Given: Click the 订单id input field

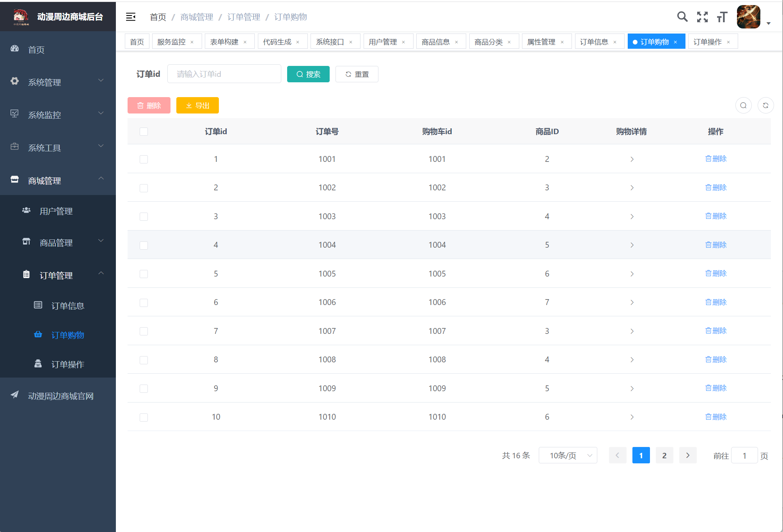Looking at the screenshot, I should (x=224, y=74).
